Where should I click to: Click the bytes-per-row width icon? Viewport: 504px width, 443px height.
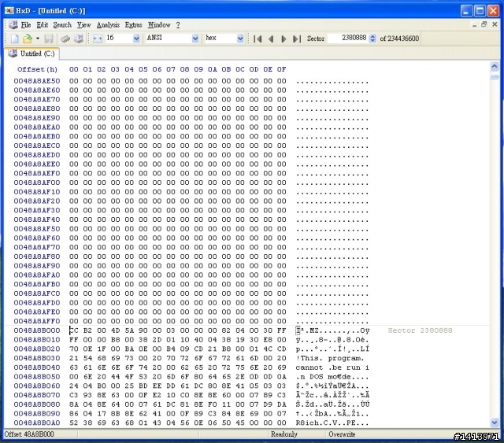[x=98, y=39]
